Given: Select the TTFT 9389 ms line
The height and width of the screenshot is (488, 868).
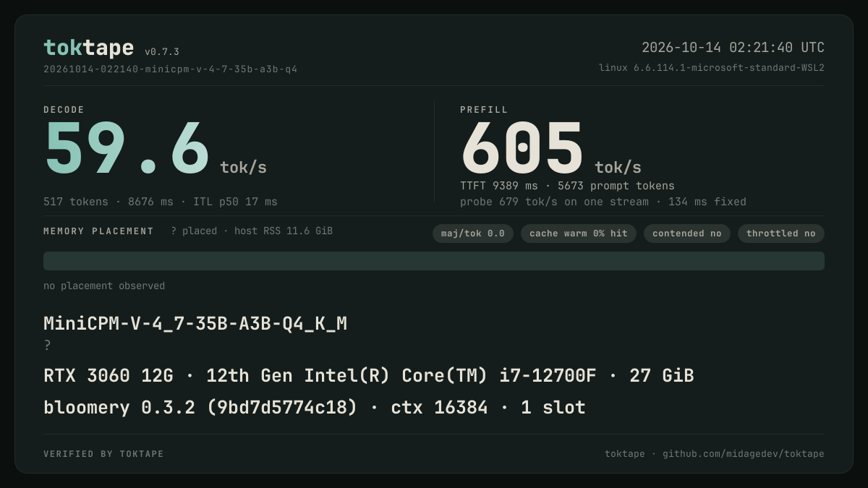Looking at the screenshot, I should point(567,186).
